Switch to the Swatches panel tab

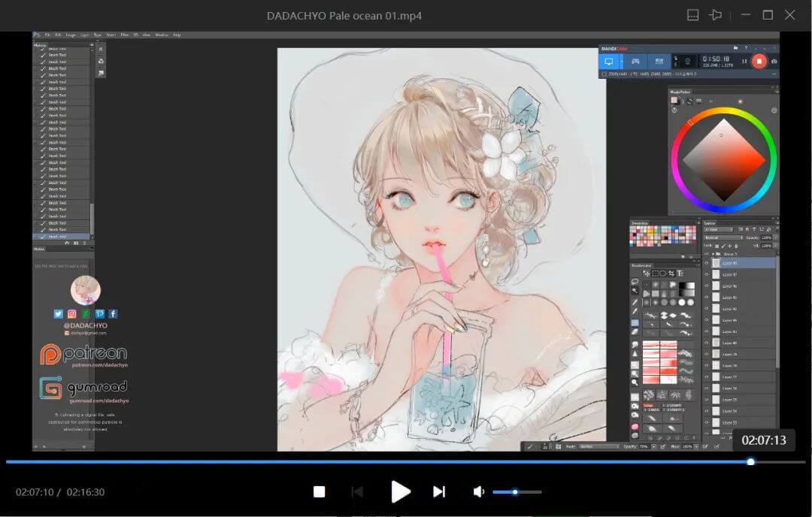coord(640,223)
